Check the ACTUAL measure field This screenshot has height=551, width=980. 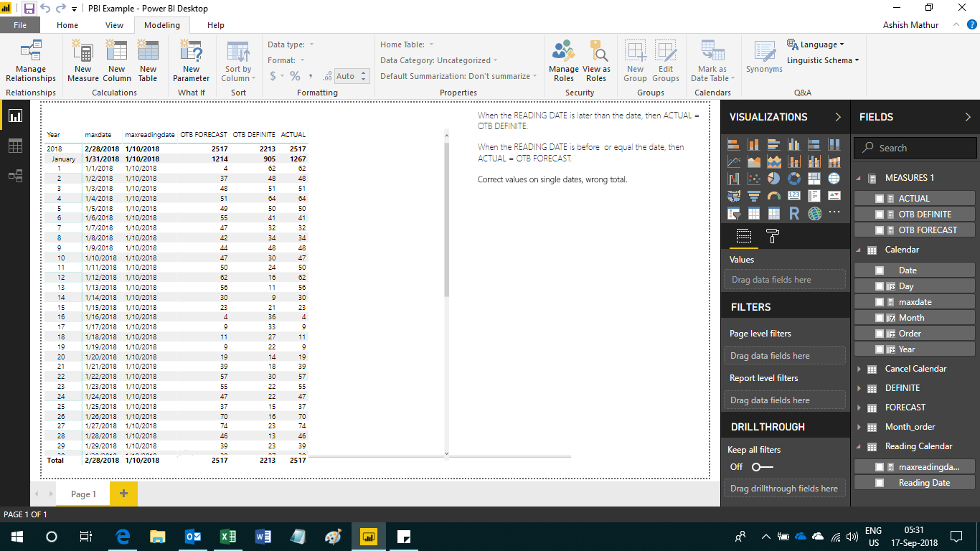(880, 199)
